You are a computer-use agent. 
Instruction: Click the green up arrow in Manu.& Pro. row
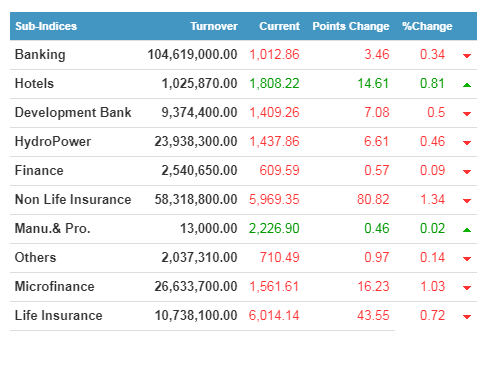click(467, 230)
